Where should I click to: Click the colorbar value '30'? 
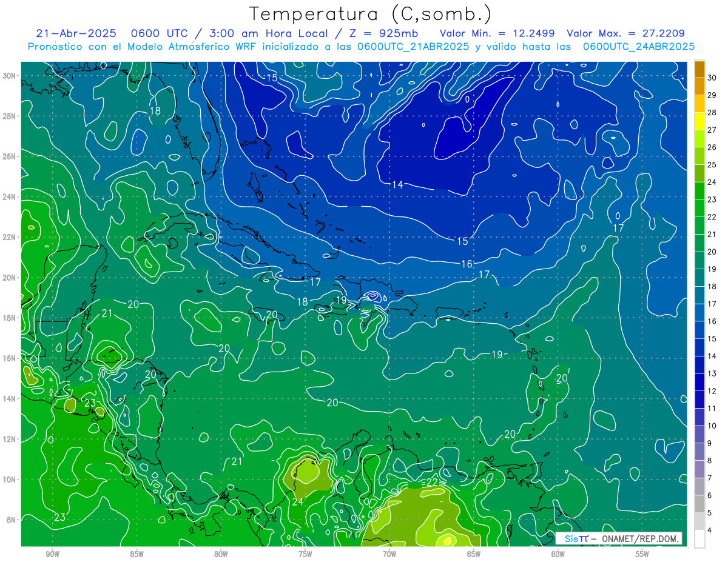(712, 77)
